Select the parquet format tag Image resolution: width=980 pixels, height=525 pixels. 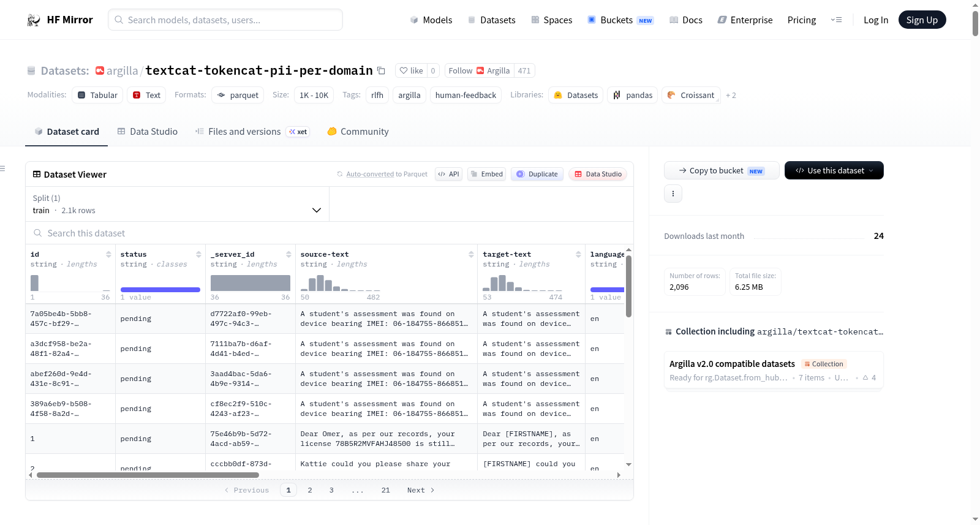238,96
